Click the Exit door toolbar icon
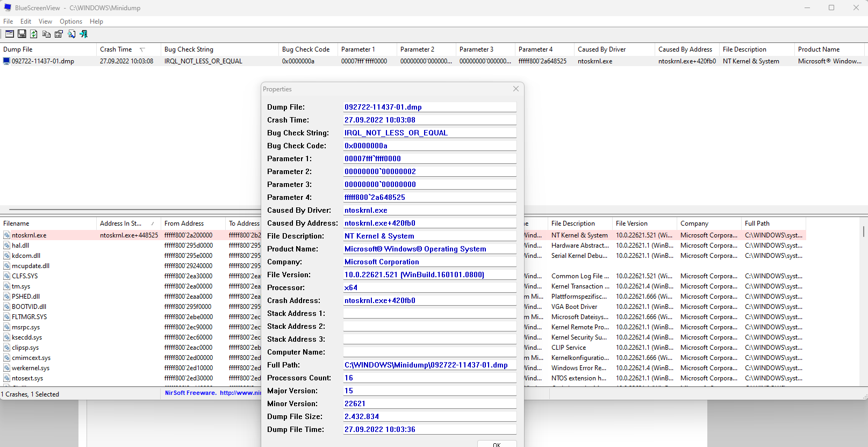868x447 pixels. (84, 34)
